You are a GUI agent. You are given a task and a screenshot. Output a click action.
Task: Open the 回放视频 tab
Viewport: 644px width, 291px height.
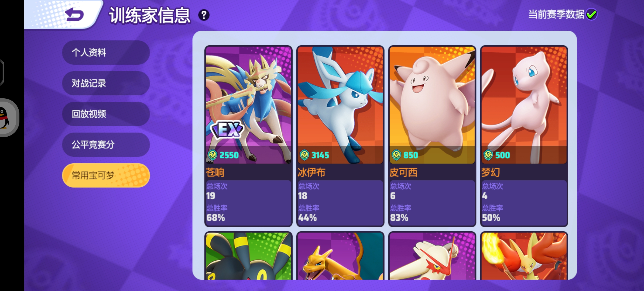point(106,114)
